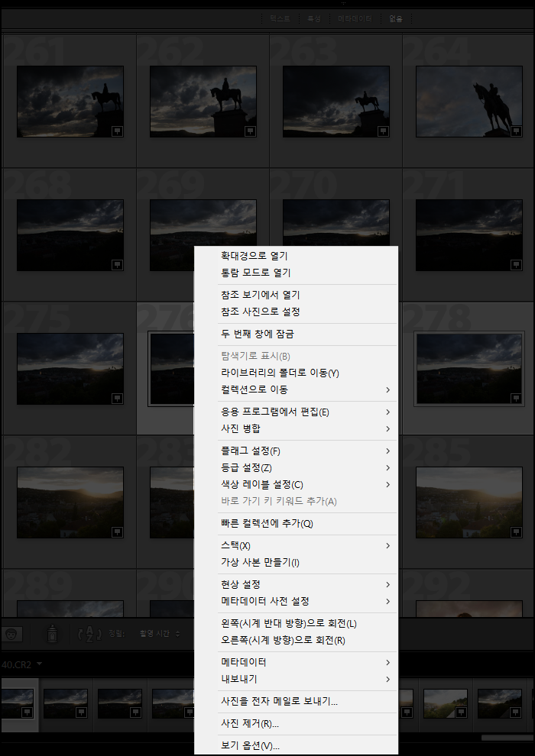The width and height of the screenshot is (535, 756).
Task: Select 참조 사진으로 설정
Action: [296, 312]
